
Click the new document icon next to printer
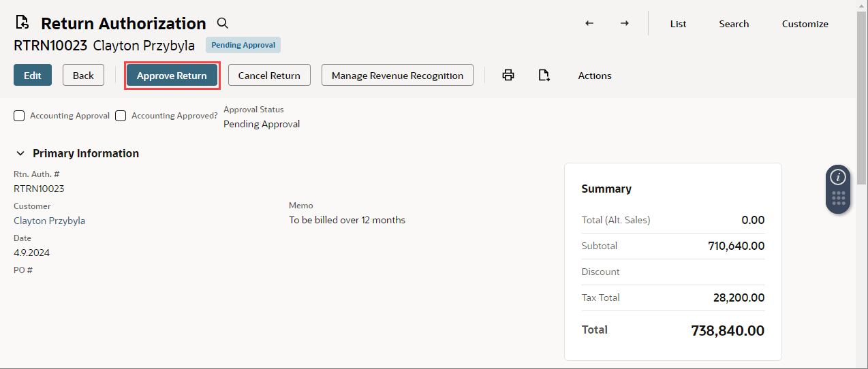(544, 76)
